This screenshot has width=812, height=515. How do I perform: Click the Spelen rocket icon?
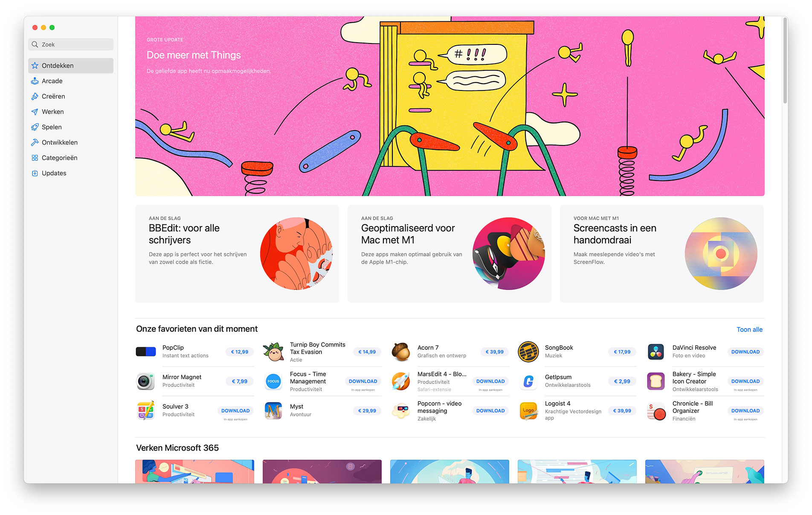[35, 127]
